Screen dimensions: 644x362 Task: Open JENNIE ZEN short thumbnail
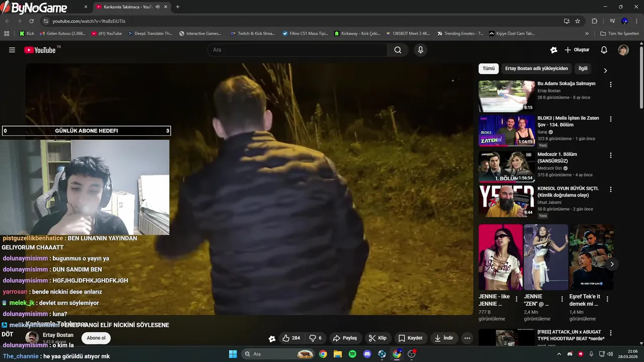(x=546, y=257)
